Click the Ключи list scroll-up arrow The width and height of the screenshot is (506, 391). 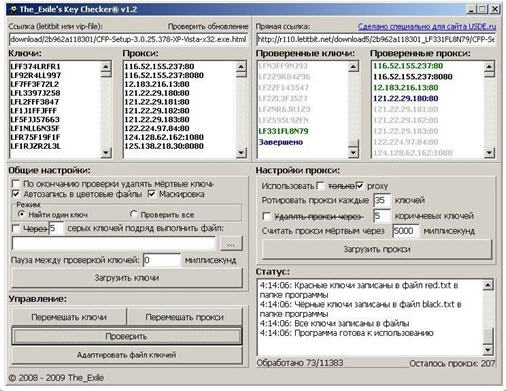tap(106, 66)
